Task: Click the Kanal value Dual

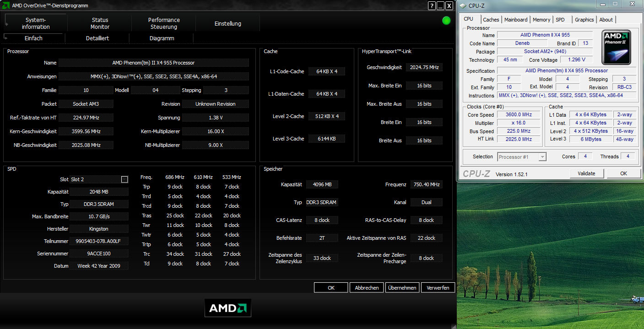Action: [426, 202]
